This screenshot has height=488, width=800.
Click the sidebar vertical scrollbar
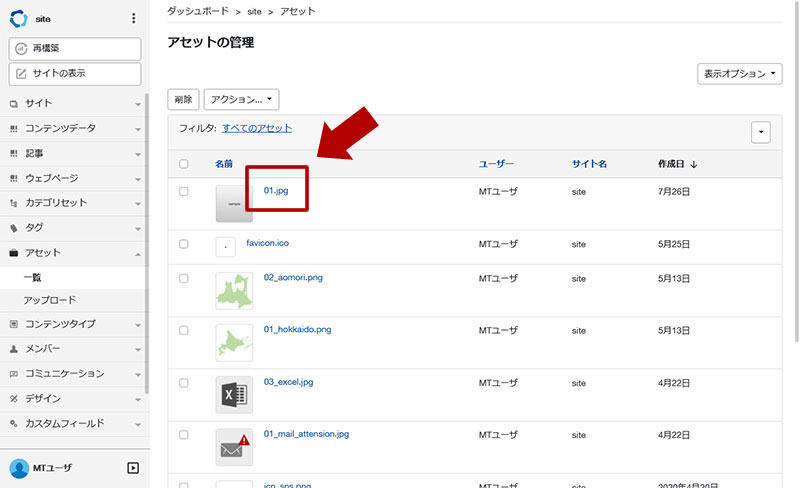[x=147, y=243]
